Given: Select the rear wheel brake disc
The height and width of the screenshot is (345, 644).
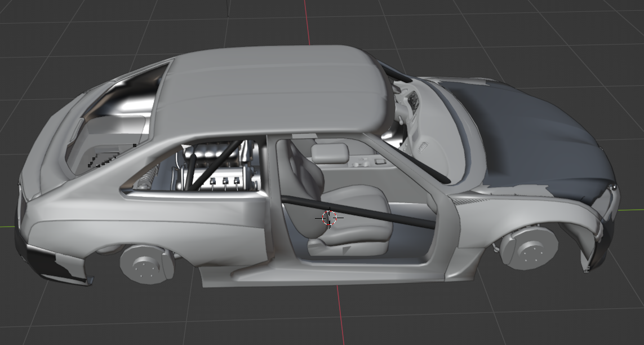Looking at the screenshot, I should (x=147, y=264).
